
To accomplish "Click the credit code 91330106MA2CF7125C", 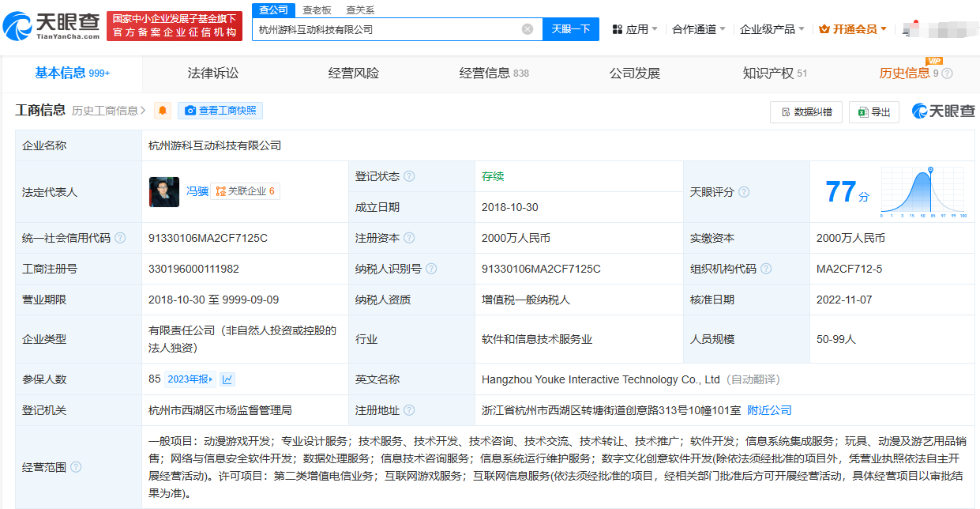I will 208,238.
